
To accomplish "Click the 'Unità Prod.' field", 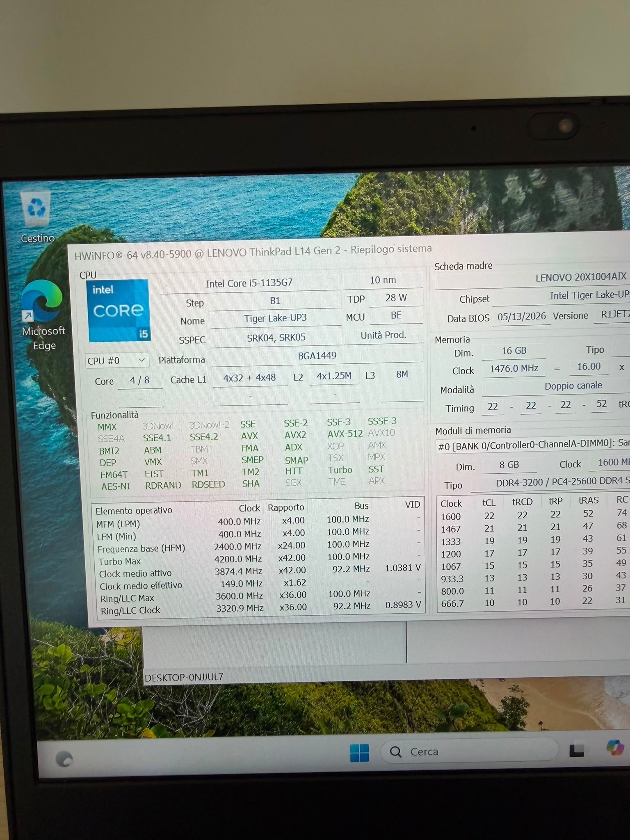I will (383, 335).
